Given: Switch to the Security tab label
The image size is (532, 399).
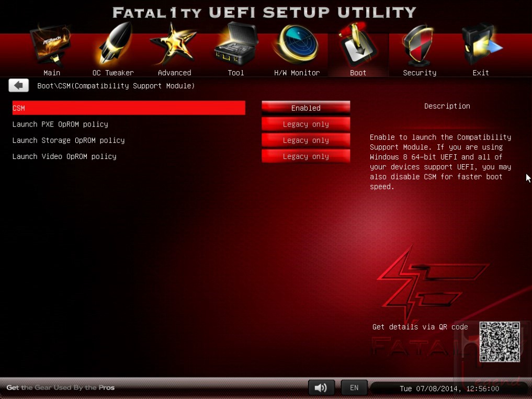Looking at the screenshot, I should 420,73.
